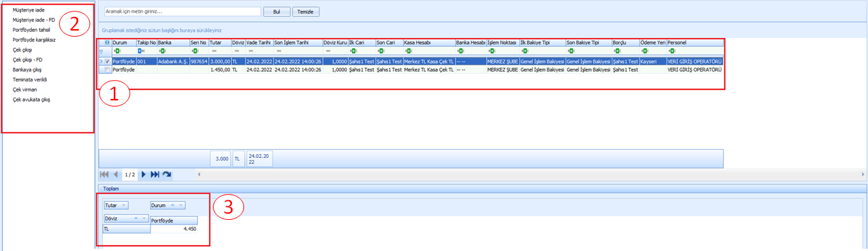Click the 3.000 summary footer cell

point(220,159)
